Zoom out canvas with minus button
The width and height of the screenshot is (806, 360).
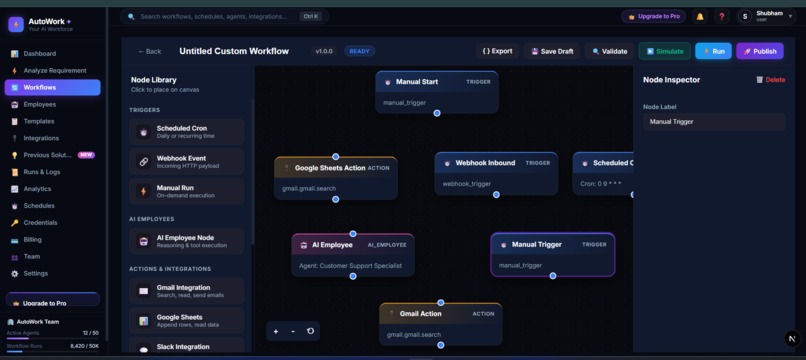click(293, 331)
